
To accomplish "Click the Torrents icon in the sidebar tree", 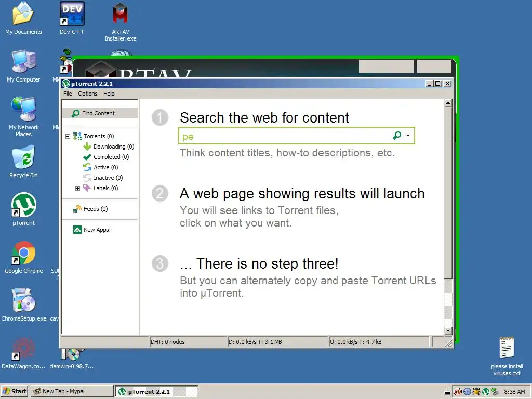I will pyautogui.click(x=77, y=136).
